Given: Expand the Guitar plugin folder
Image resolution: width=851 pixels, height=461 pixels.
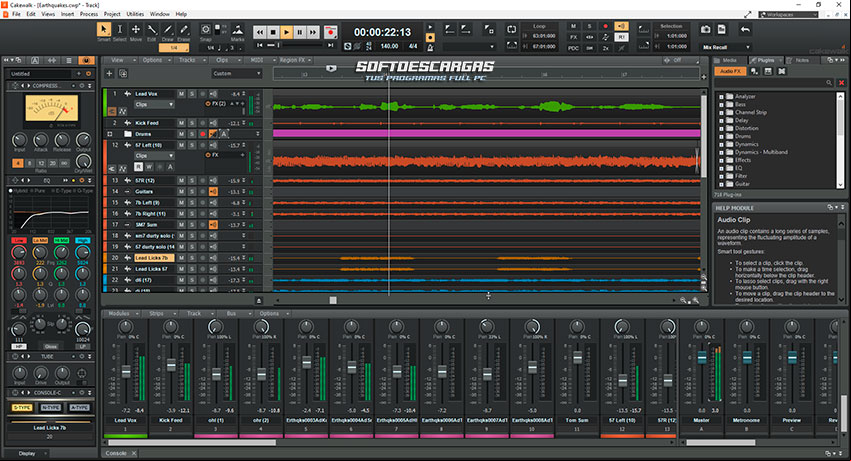Looking at the screenshot, I should pyautogui.click(x=721, y=184).
